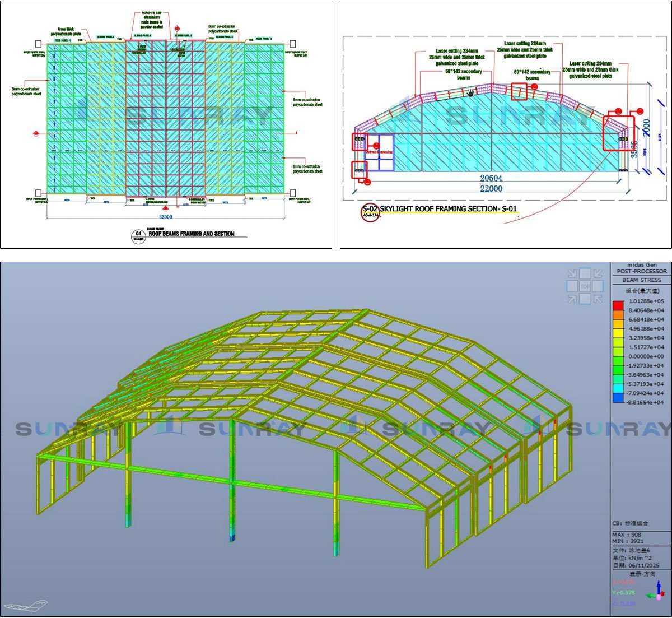Click the bottom-right diagonal view arrow
Screen dimensions: 672x618
click(x=598, y=299)
